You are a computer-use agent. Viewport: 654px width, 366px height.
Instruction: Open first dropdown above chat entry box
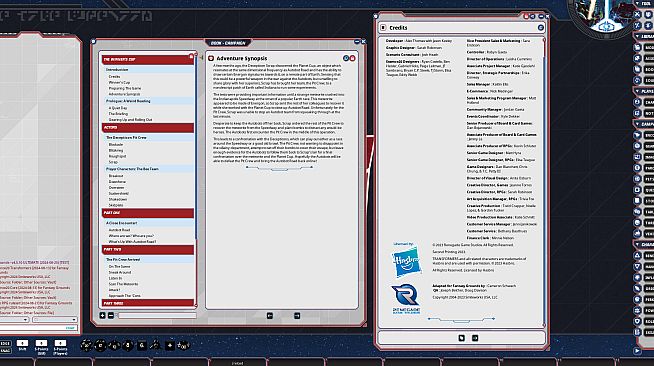(x=14, y=320)
